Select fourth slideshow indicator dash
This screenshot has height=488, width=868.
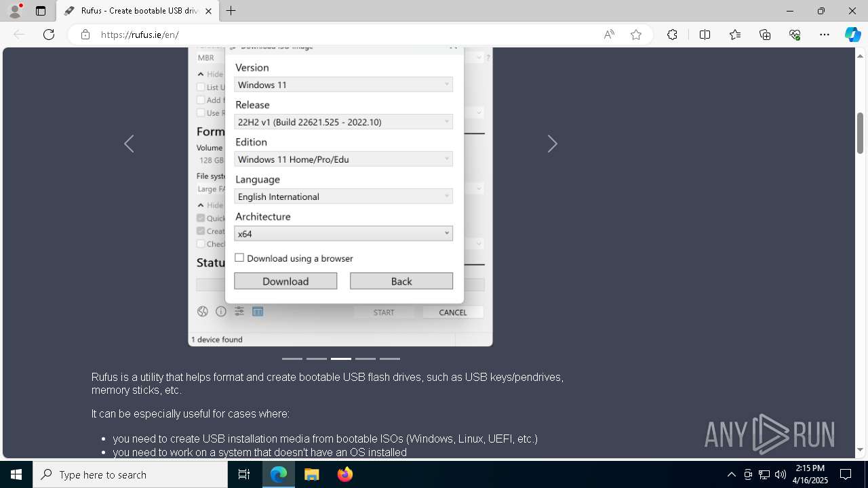click(x=366, y=359)
